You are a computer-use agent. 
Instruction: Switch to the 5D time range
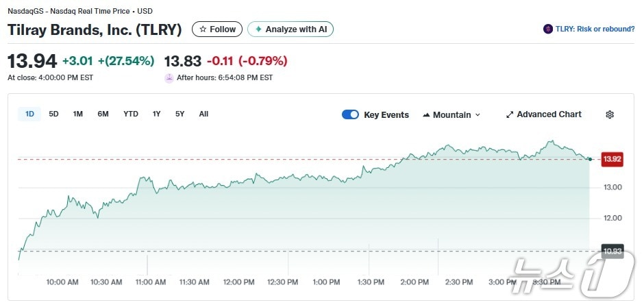point(53,114)
